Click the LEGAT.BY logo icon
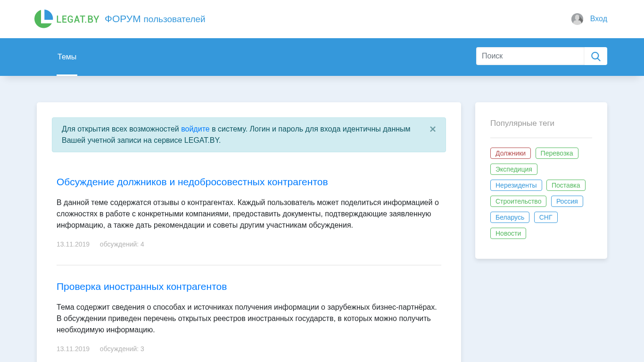 point(44,19)
